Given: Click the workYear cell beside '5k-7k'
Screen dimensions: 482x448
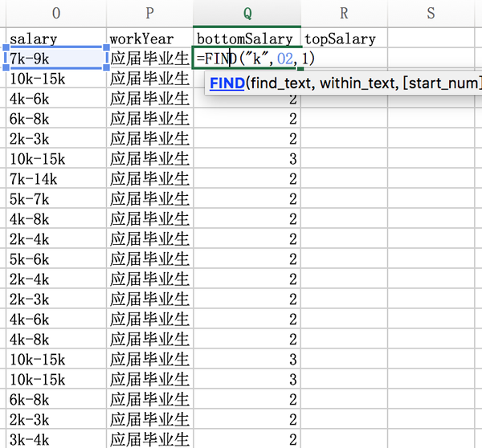Looking at the screenshot, I should pos(149,199).
